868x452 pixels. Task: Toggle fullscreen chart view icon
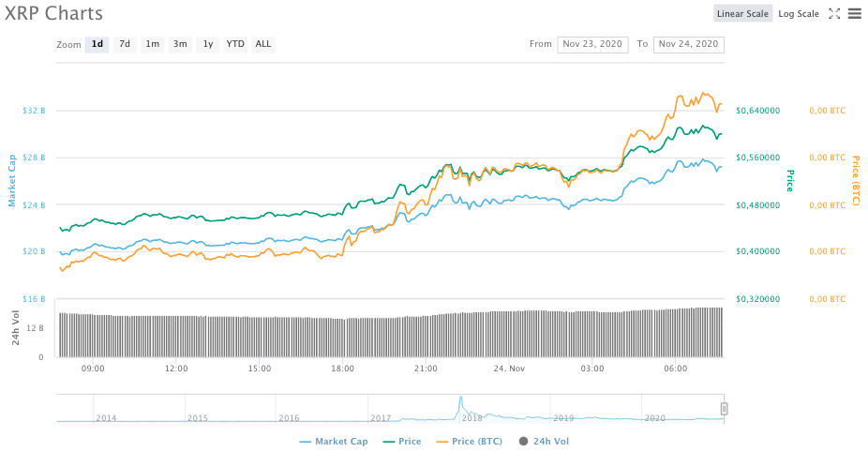[834, 14]
